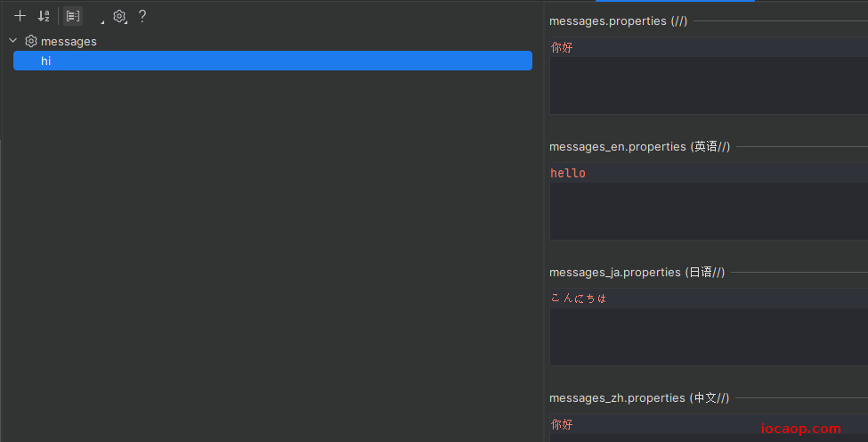
Task: Click the plus icon to add a property
Action: point(20,16)
